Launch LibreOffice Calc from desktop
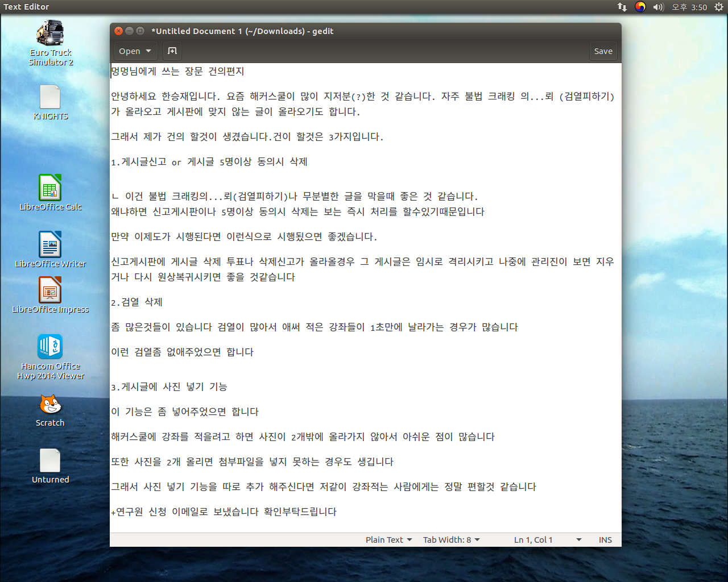Viewport: 728px width, 582px height. coord(50,188)
